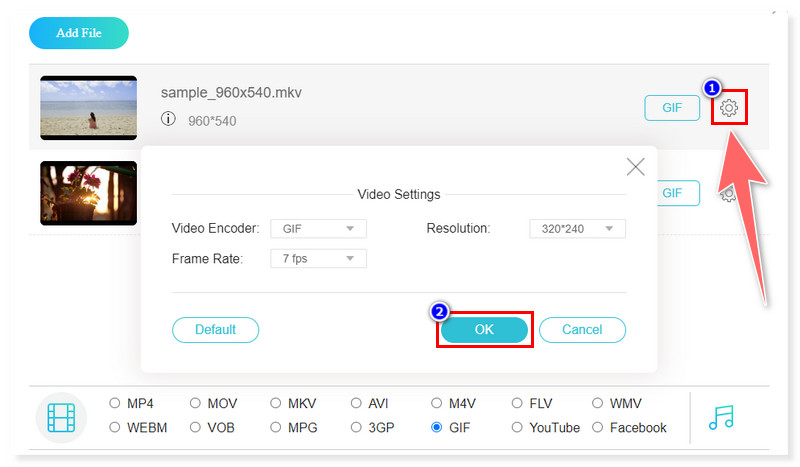Screen dimensions: 800x467
Task: Click GIF format badge for sample_960x540.mkv
Action: [672, 108]
